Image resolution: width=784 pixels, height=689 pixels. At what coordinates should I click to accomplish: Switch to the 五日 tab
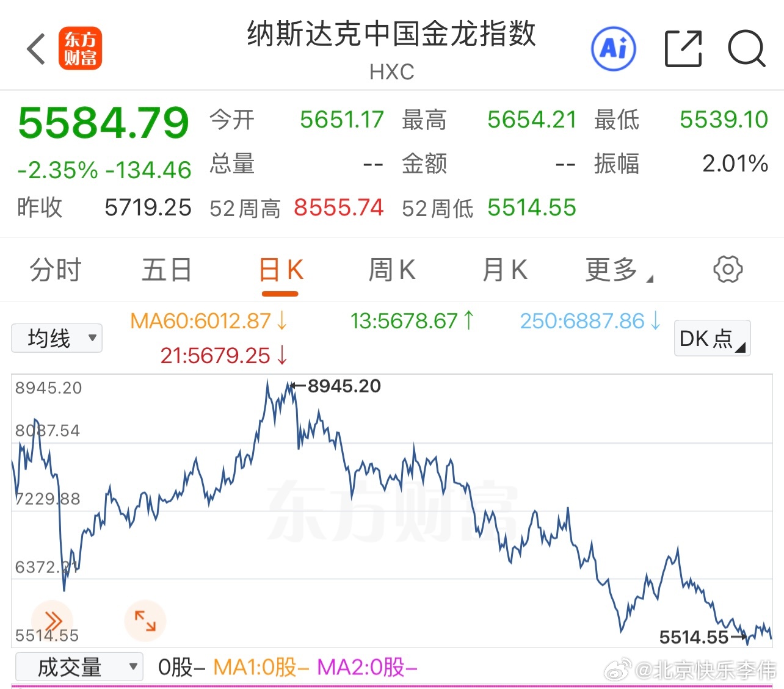[x=167, y=270]
